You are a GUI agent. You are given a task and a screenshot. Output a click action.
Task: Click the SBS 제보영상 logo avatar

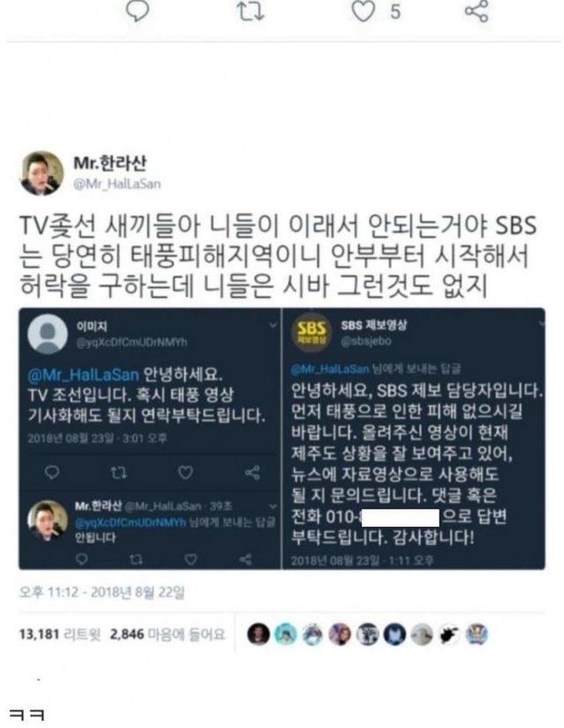tap(311, 333)
